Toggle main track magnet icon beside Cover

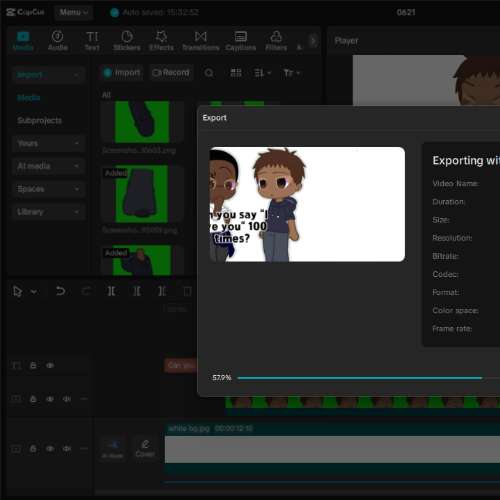click(x=113, y=449)
